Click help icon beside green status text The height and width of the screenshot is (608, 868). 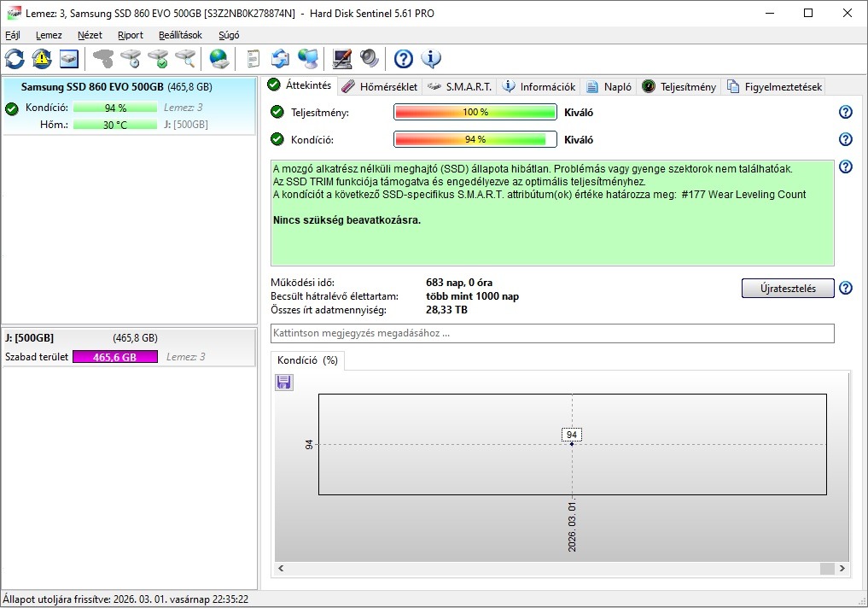pos(845,167)
